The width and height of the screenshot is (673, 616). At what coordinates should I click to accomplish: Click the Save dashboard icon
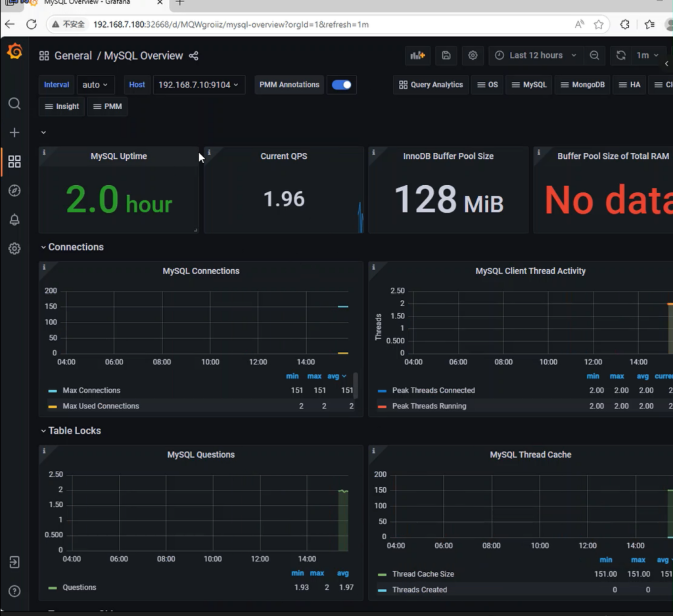pyautogui.click(x=446, y=56)
